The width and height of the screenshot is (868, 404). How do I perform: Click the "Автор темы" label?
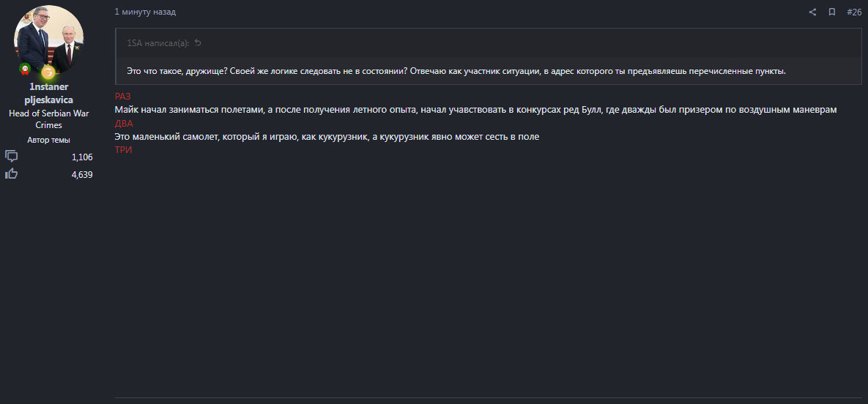click(49, 140)
